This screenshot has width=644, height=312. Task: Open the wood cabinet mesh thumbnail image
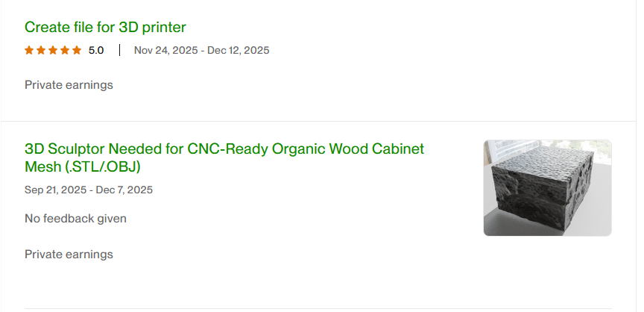click(x=547, y=188)
